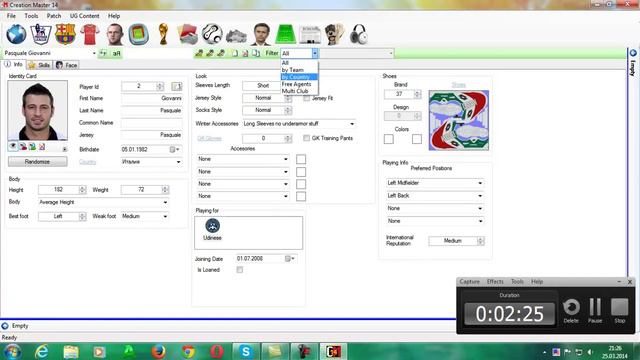Open the Newspaper section icon
This screenshot has height=360, width=640.
310,34
